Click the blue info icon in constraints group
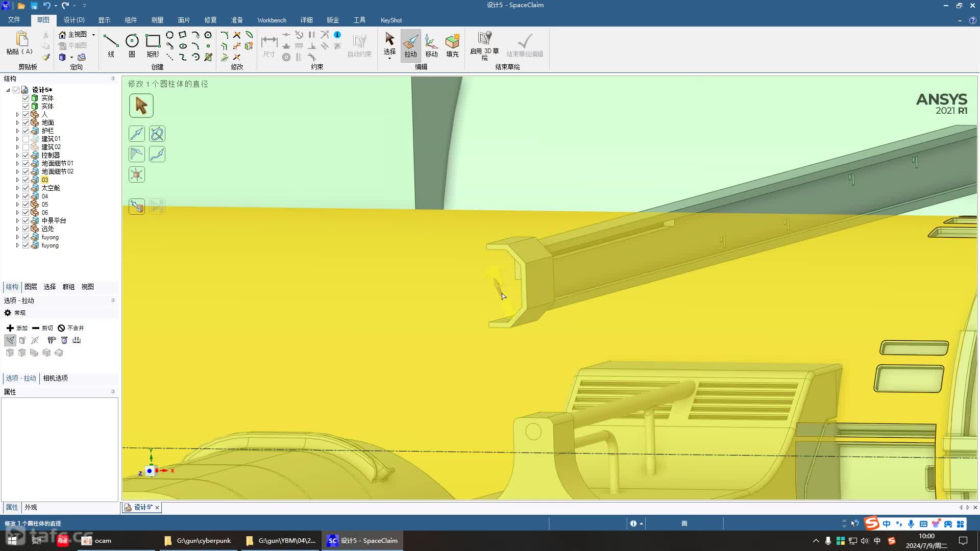Viewport: 980px width, 551px height. click(337, 35)
